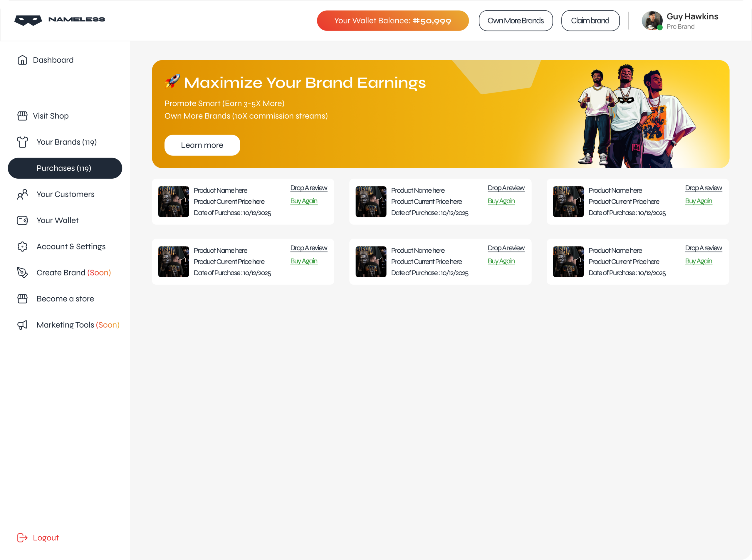Viewport: 752px width, 560px height.
Task: Click the Visit Shop storefront icon
Action: coord(22,116)
